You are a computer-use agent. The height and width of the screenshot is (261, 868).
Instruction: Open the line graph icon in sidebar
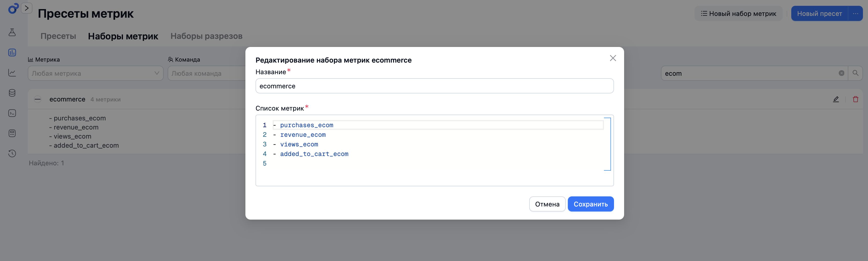pyautogui.click(x=12, y=73)
